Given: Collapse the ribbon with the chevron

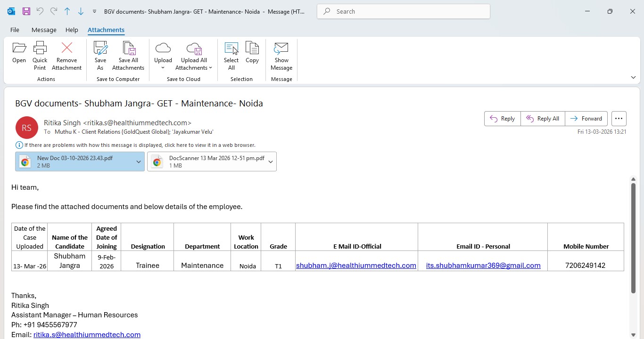Looking at the screenshot, I should (633, 77).
